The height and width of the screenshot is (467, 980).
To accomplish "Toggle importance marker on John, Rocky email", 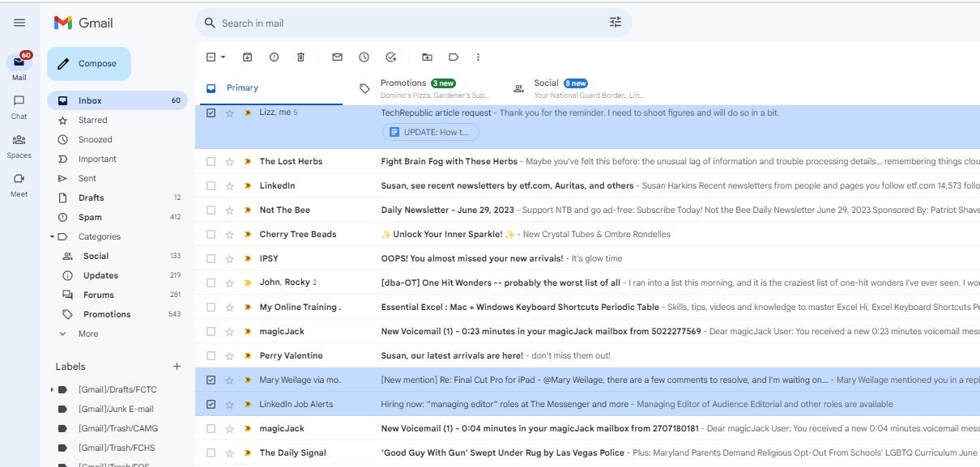I will [248, 282].
